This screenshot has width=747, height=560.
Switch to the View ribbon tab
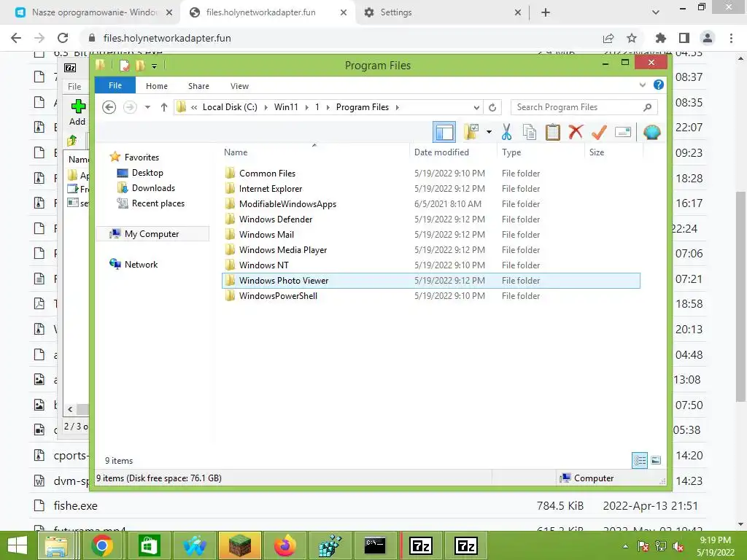239,86
